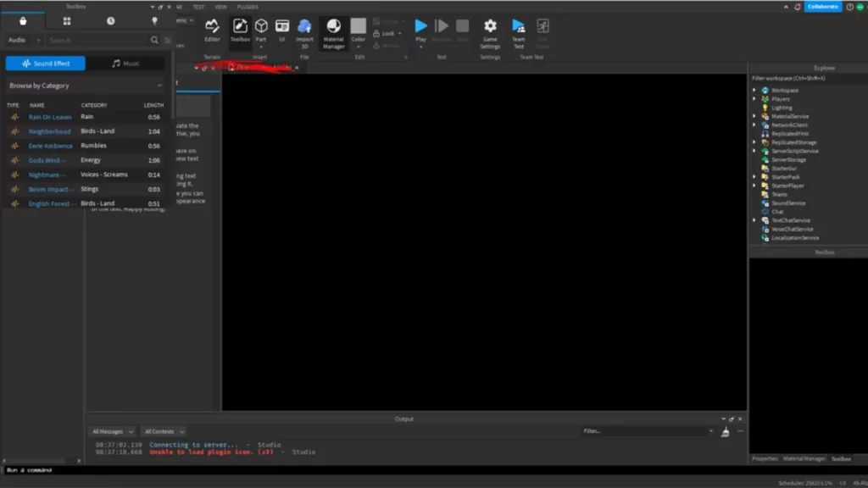Open the Gods Wind sound link
Image resolution: width=868 pixels, height=488 pixels.
(47, 160)
